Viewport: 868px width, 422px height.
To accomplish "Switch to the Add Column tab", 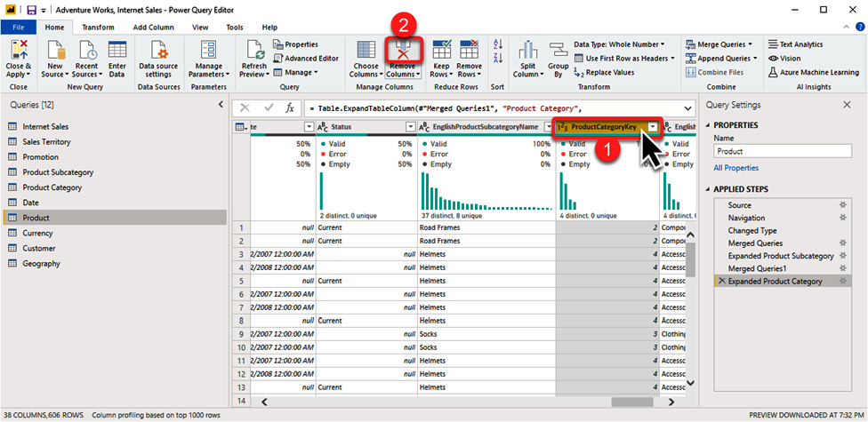I will (x=153, y=28).
